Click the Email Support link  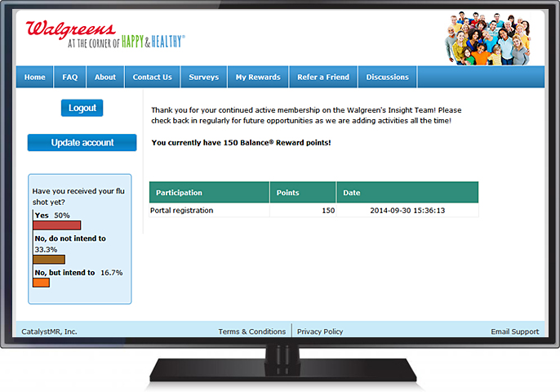click(x=514, y=332)
